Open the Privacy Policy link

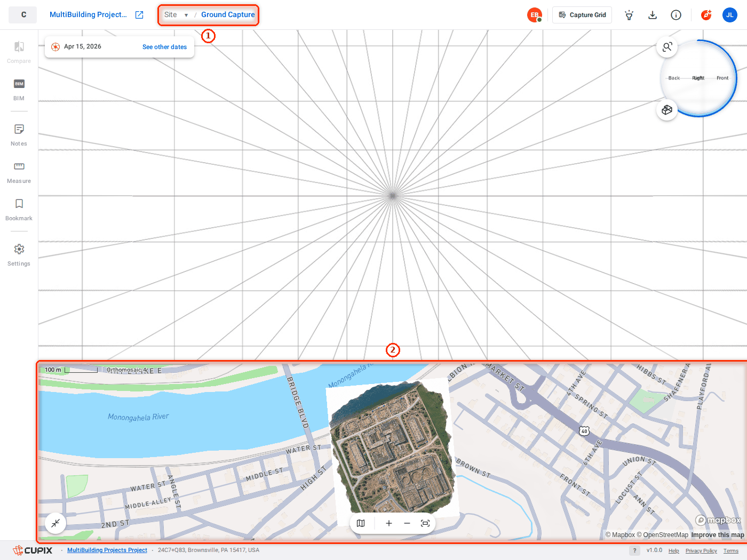[x=701, y=551]
